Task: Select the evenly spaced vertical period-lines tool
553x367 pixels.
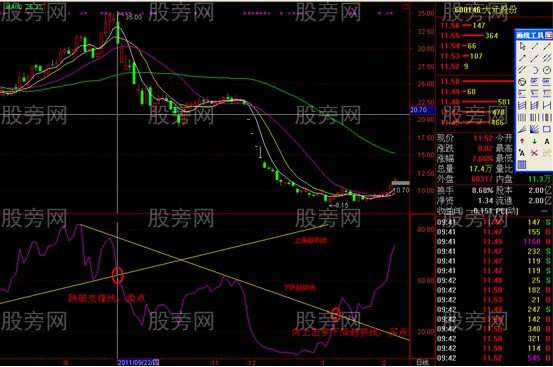Action: (x=522, y=117)
